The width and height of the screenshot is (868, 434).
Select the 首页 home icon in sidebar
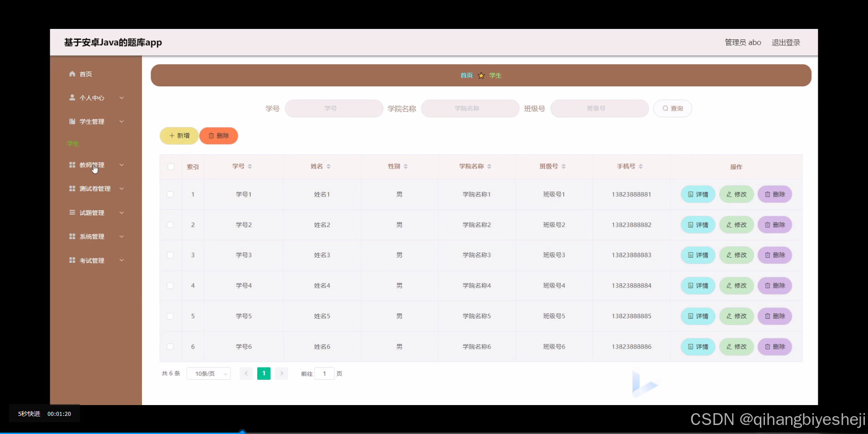tap(72, 74)
